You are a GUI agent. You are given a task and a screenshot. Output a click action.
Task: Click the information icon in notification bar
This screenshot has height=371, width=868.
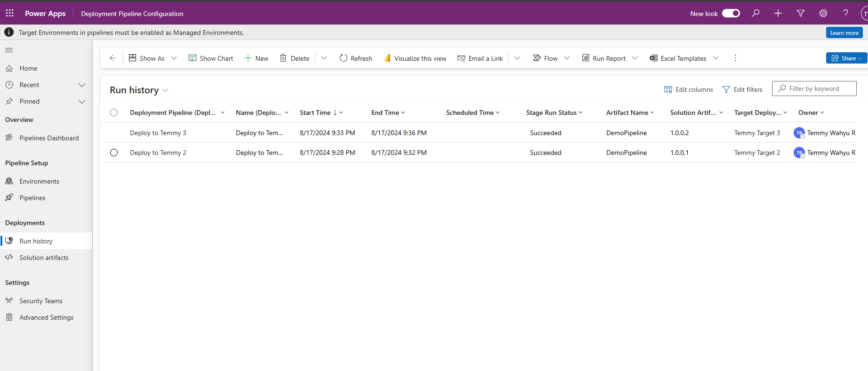[x=9, y=32]
